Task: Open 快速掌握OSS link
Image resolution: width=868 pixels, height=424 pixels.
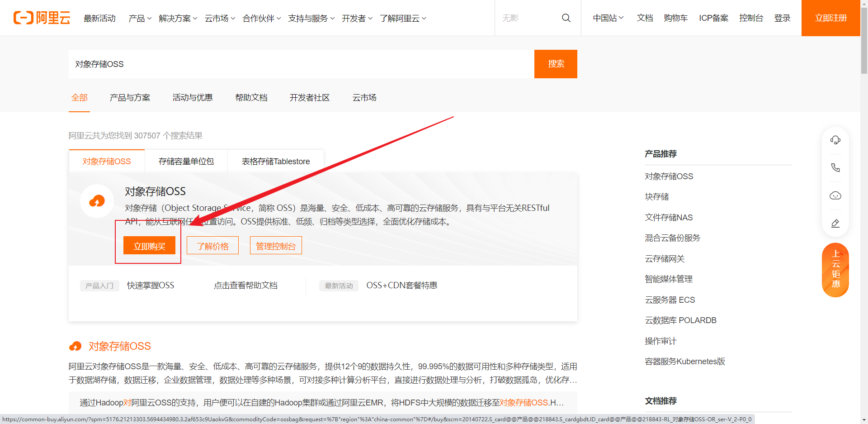Action: click(x=151, y=285)
